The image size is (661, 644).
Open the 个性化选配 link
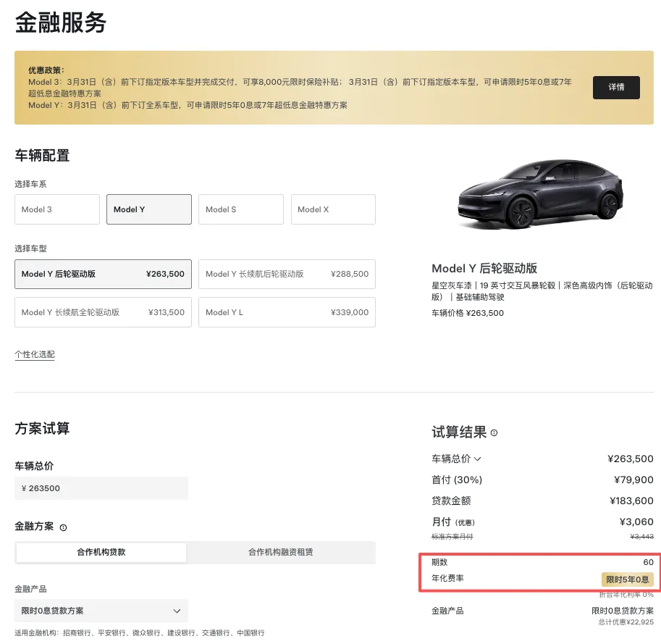(35, 354)
